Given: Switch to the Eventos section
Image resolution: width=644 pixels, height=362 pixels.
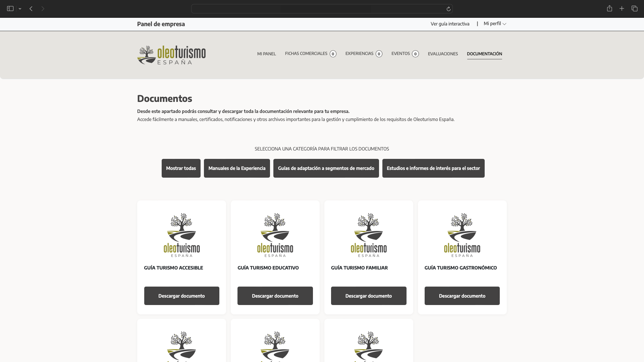Looking at the screenshot, I should [x=400, y=54].
